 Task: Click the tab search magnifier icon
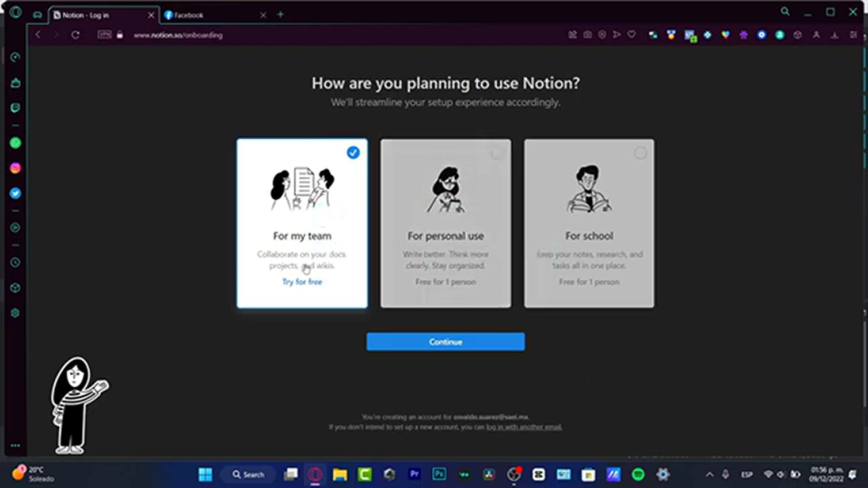tap(785, 12)
